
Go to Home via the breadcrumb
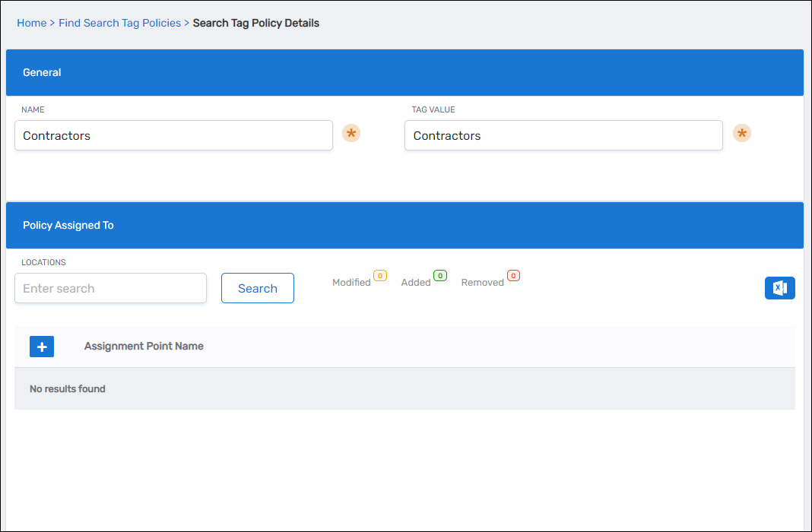pyautogui.click(x=31, y=23)
